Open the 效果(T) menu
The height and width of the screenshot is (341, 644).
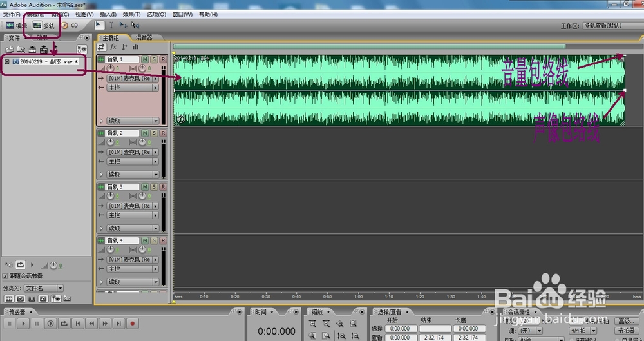131,14
